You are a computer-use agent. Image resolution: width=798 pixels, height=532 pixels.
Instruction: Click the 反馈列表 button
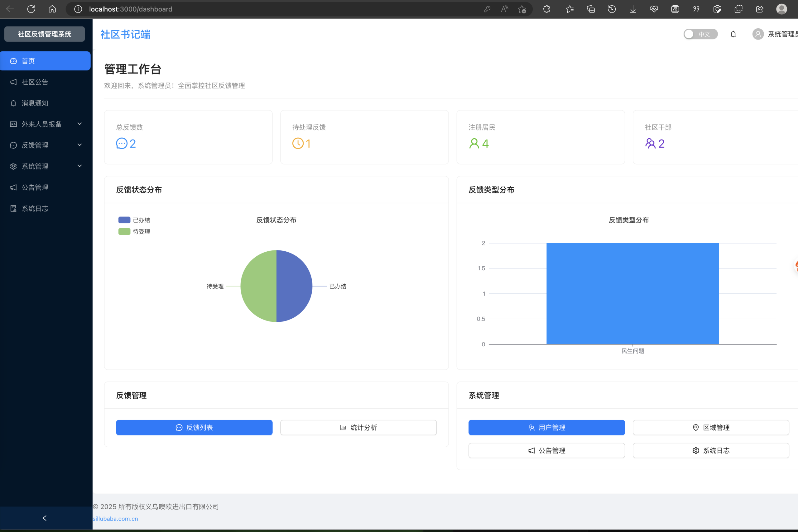pos(194,427)
